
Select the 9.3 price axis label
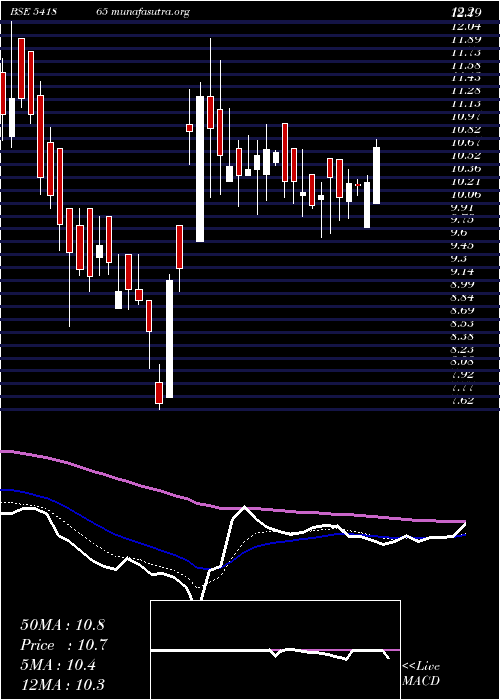click(460, 259)
